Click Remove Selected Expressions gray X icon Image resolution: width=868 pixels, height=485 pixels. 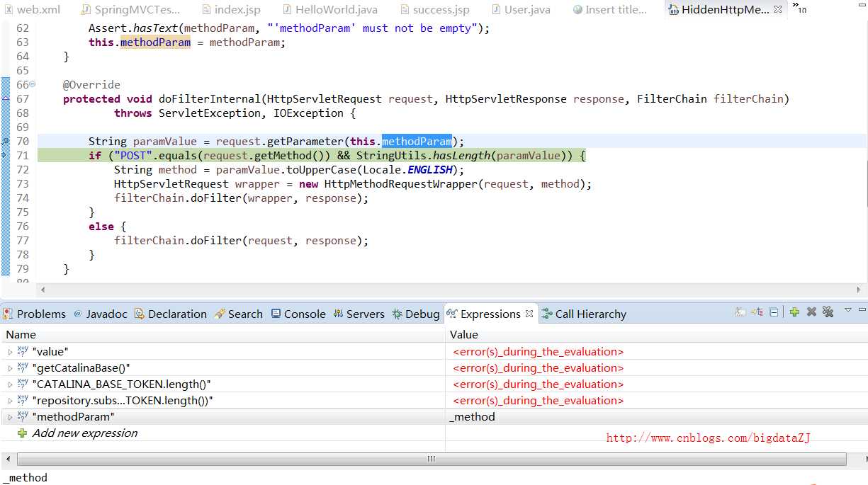(811, 312)
